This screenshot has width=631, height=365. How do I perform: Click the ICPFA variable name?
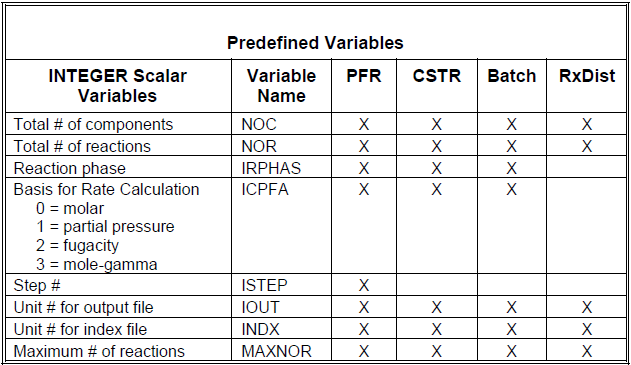(265, 190)
